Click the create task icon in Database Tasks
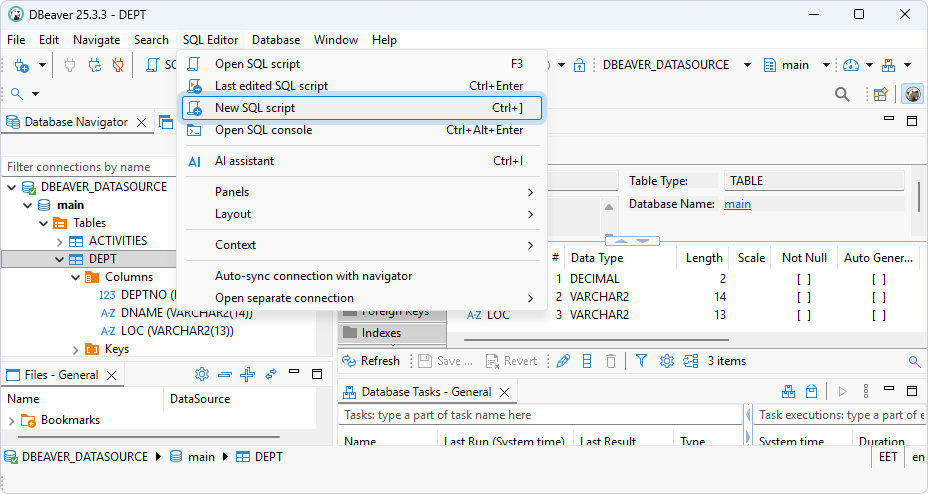Viewport: 928px width, 494px height. click(788, 391)
